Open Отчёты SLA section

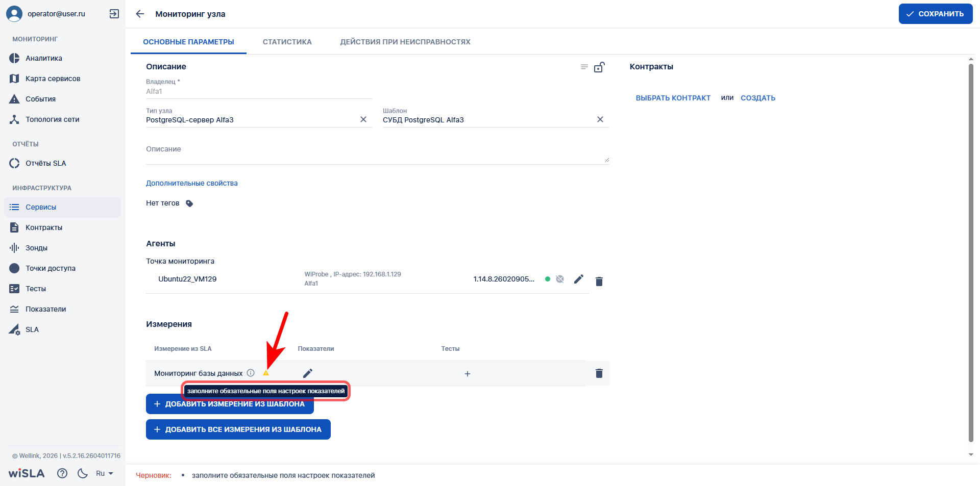tap(63, 163)
